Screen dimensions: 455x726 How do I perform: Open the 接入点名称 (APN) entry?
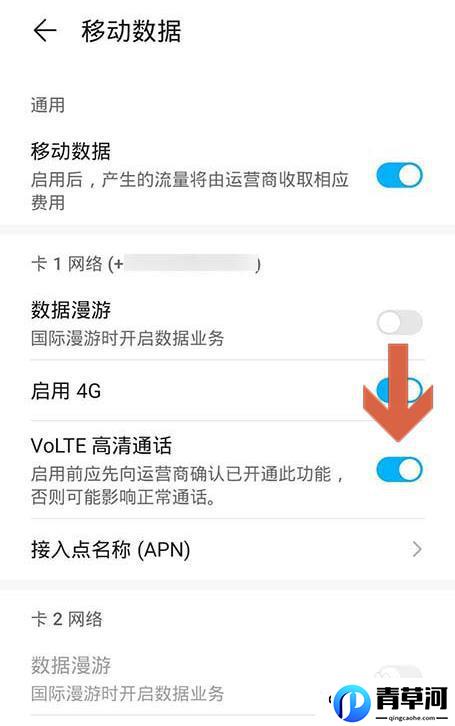227,549
